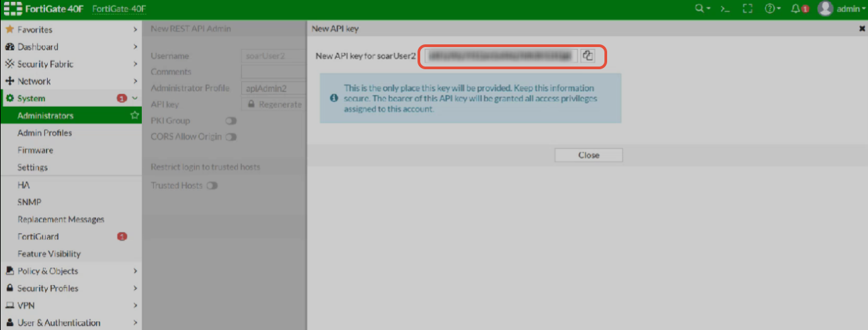The image size is (868, 330).
Task: Collapse the System menu
Action: click(x=71, y=99)
